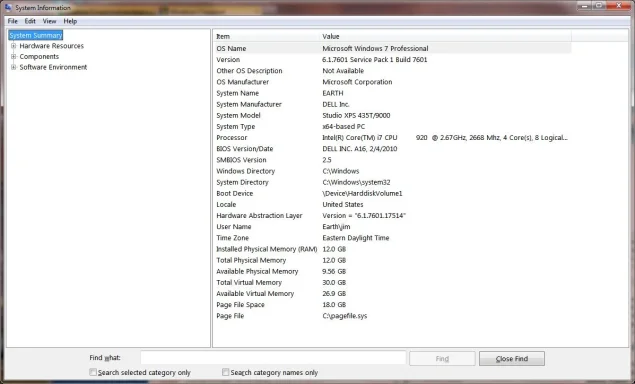This screenshot has height=384, width=635.
Task: Click the Find button
Action: [x=442, y=358]
